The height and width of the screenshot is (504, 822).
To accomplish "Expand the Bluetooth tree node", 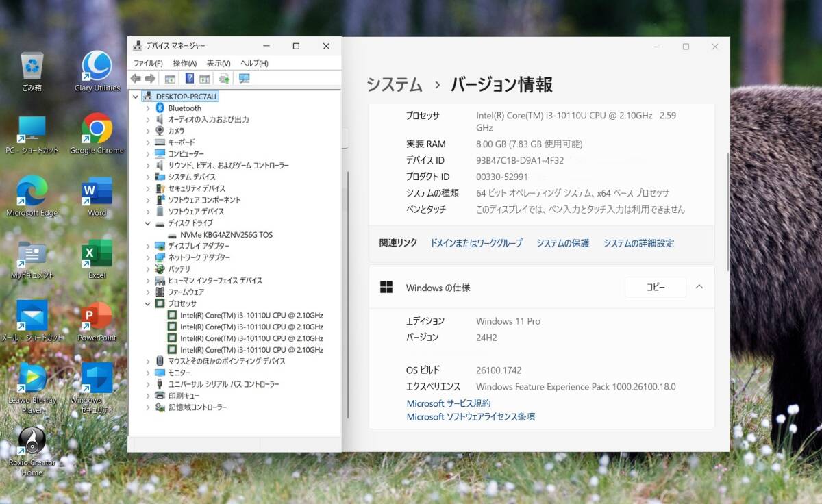I will pos(148,108).
